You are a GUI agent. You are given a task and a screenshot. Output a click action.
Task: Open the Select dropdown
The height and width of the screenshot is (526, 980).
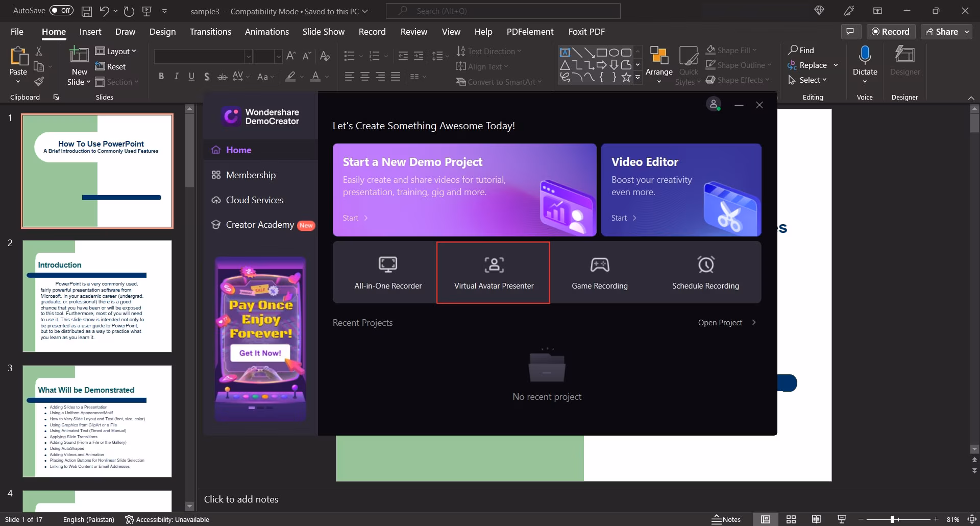click(807, 80)
